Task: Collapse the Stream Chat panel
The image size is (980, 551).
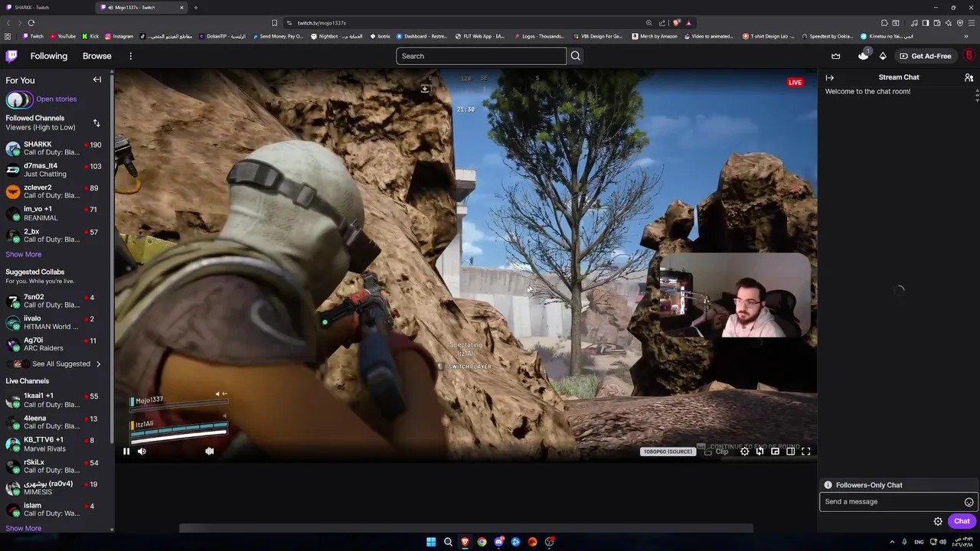Action: 829,77
